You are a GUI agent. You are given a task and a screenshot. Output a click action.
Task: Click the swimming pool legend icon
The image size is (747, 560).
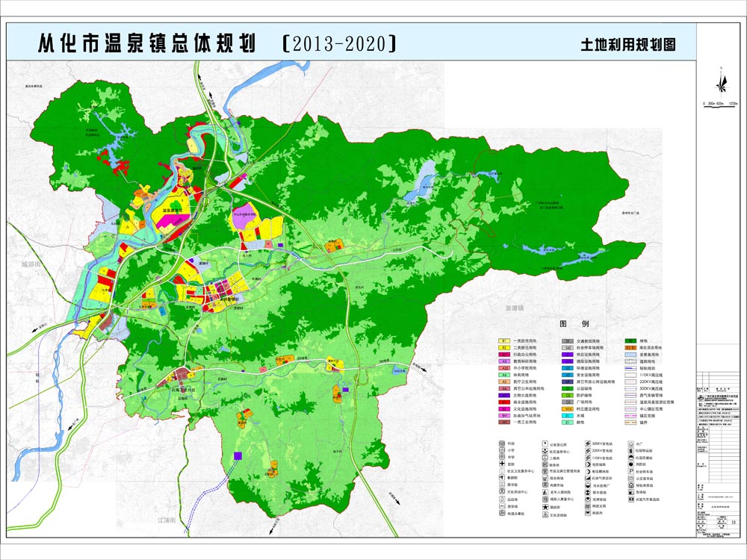502,506
